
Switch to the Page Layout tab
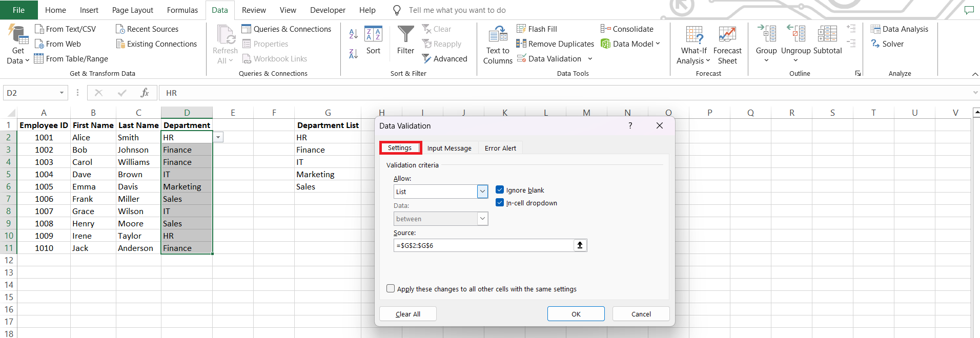[133, 10]
